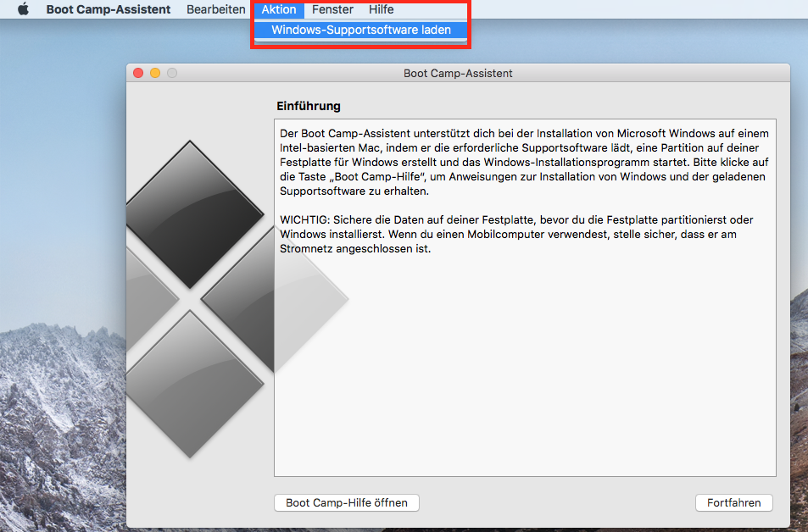Screen dimensions: 808x532
Task: Click the Fortfahren button
Action: pyautogui.click(x=733, y=502)
